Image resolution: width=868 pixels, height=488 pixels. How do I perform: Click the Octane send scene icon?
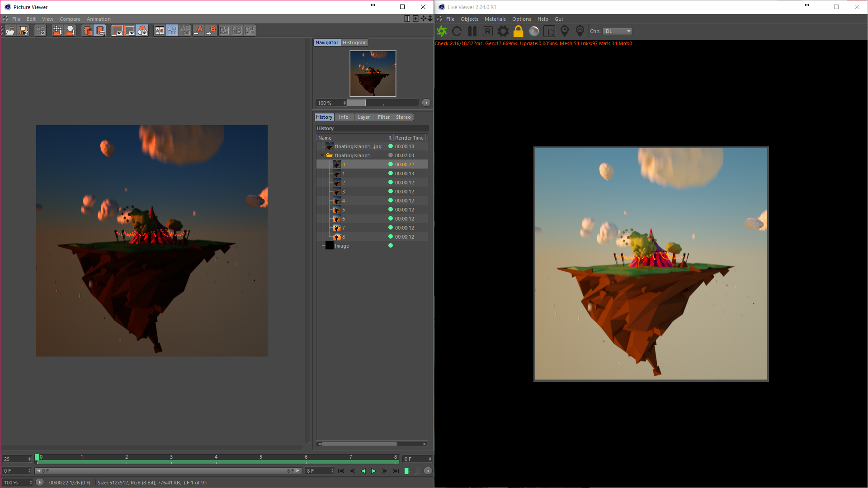click(442, 31)
